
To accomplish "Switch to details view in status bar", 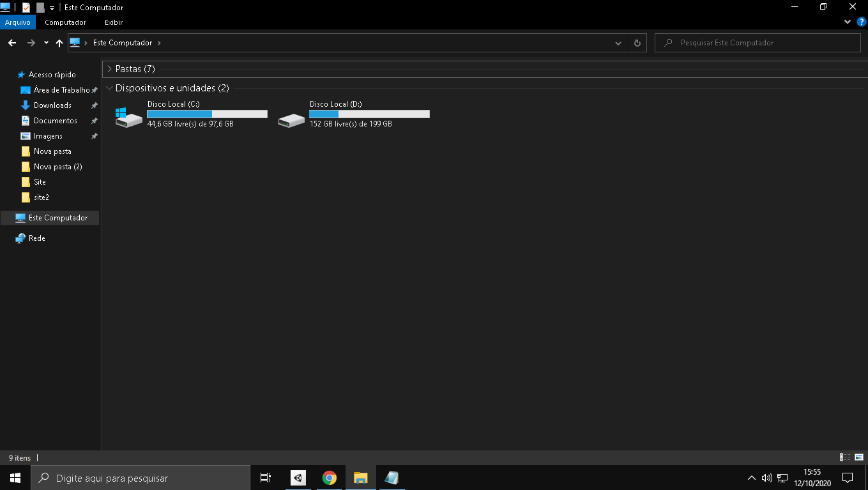I will point(845,457).
